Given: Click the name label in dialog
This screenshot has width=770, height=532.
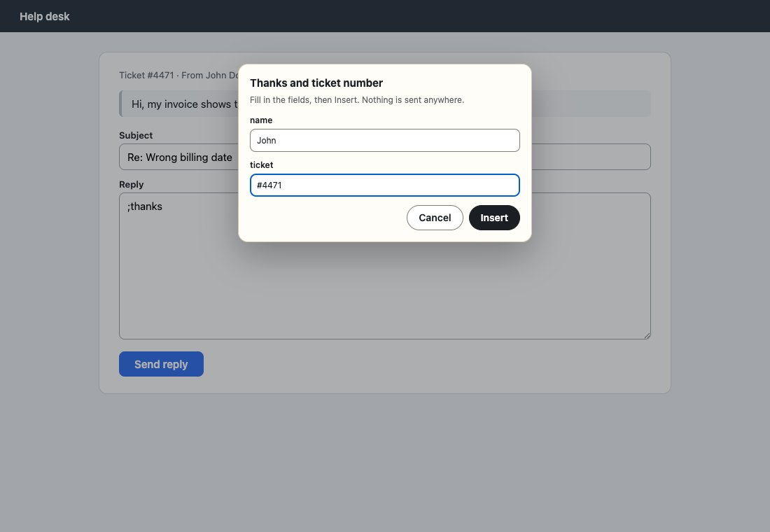Looking at the screenshot, I should point(261,120).
